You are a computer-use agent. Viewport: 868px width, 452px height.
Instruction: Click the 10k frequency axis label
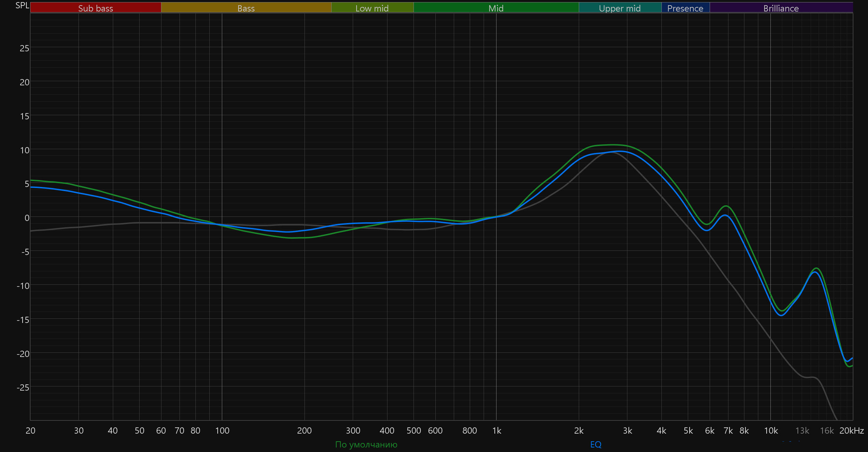tap(771, 430)
